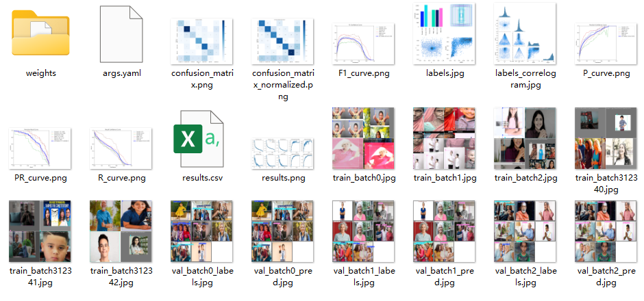Select the train_batch1.jpg thumbnail
Viewport: 644px width, 301px height.
[444, 138]
